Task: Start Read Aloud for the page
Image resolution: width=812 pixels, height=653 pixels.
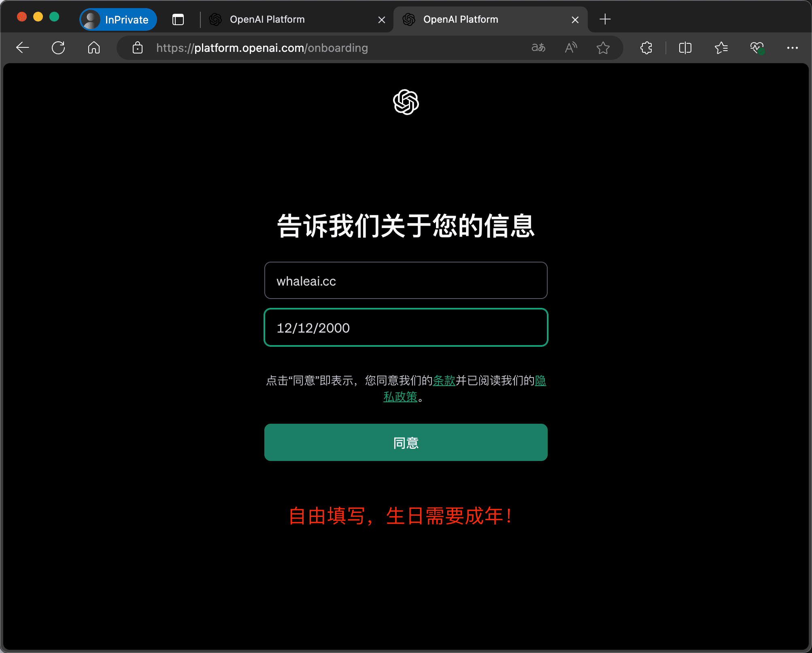Action: (571, 48)
